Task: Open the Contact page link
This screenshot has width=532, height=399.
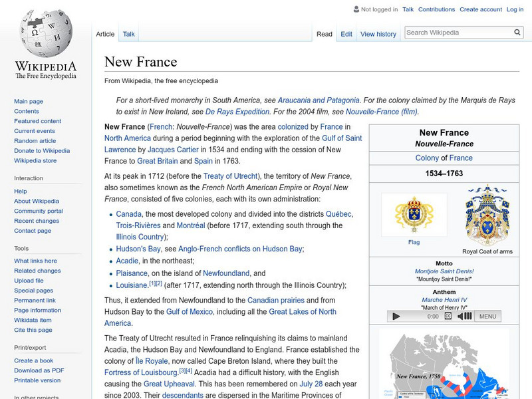Action: (33, 230)
